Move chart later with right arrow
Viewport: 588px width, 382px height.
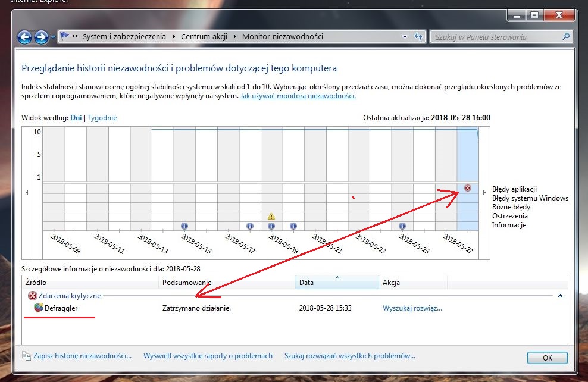[484, 192]
